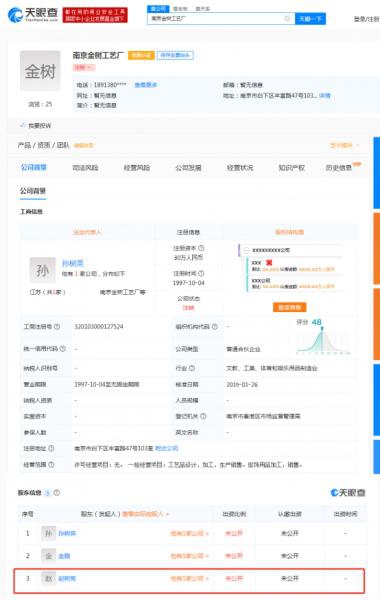The width and height of the screenshot is (380, 600).
Task: Expand the orange dropdown on 产品/资质/团队 row
Action: pos(344,145)
